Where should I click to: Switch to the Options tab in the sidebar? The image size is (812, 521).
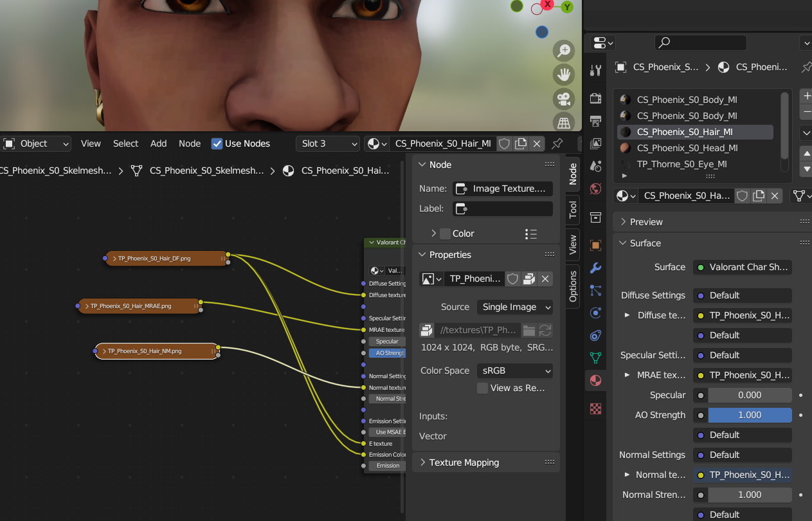point(572,287)
